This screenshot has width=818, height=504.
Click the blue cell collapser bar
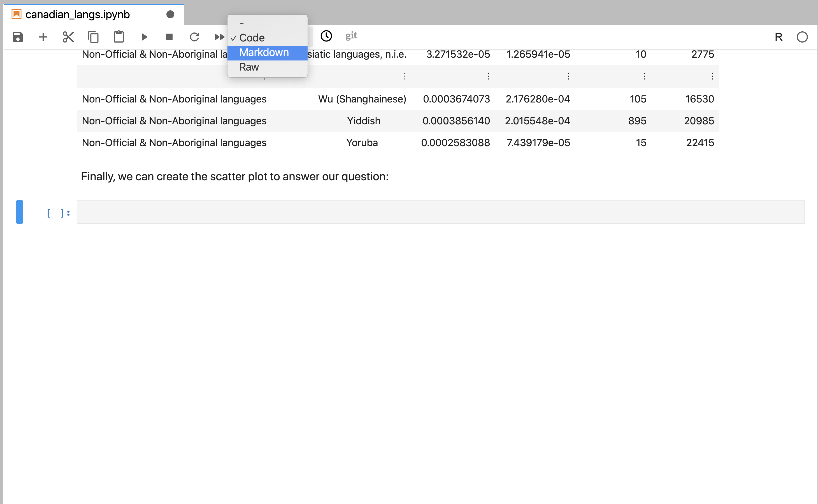[x=20, y=212]
